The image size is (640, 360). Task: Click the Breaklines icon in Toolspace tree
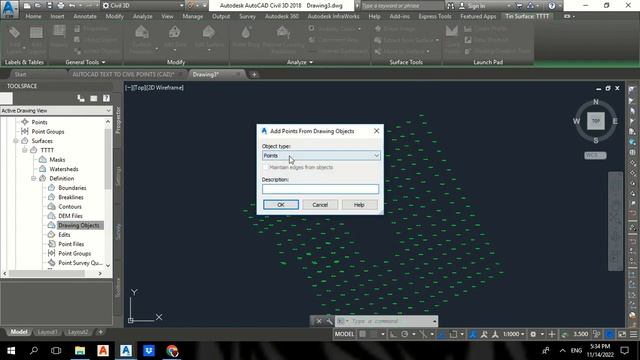pyautogui.click(x=51, y=197)
